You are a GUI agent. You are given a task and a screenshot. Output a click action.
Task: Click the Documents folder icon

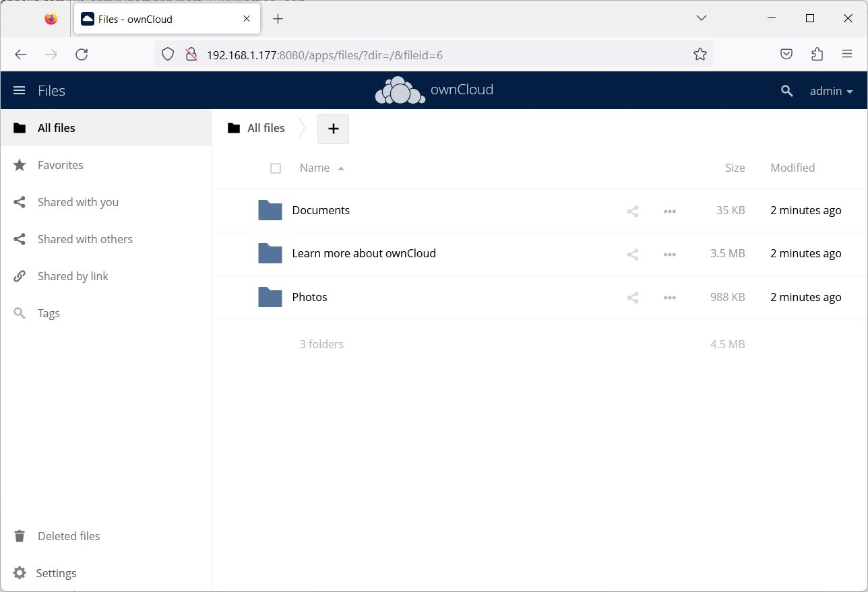pos(270,210)
